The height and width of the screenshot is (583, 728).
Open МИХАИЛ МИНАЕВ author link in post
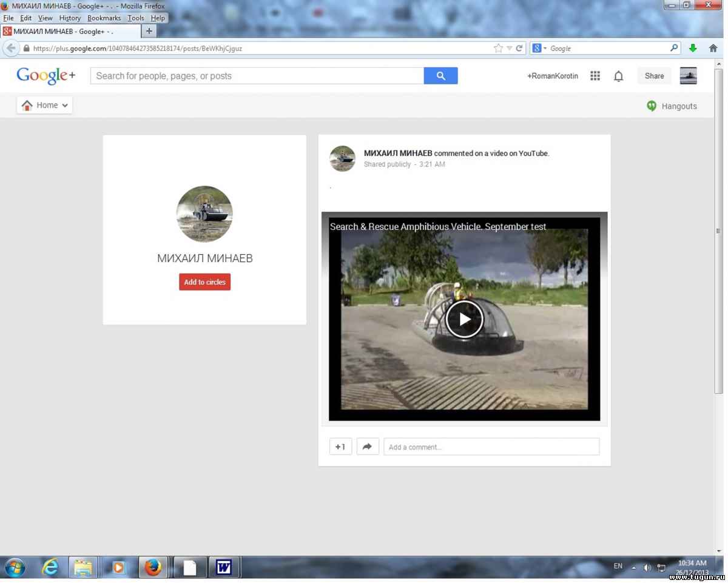coord(398,153)
